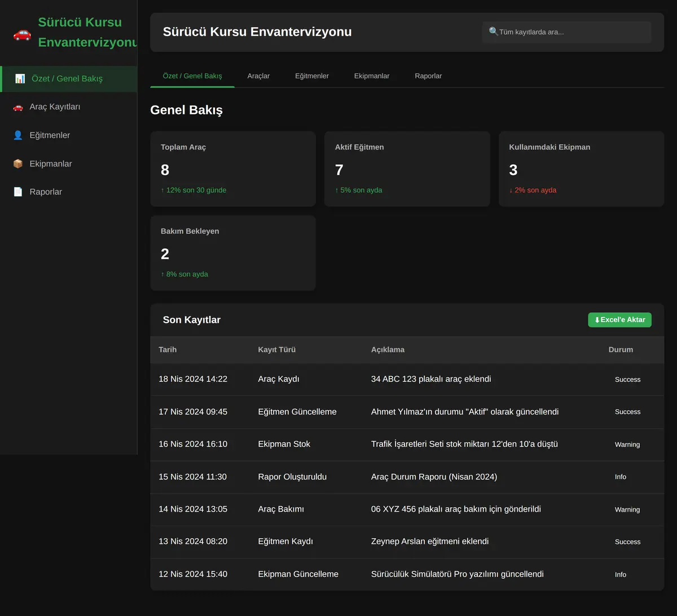The width and height of the screenshot is (677, 616).
Task: Select the Aktif Eğitmen card
Action: coord(407,169)
